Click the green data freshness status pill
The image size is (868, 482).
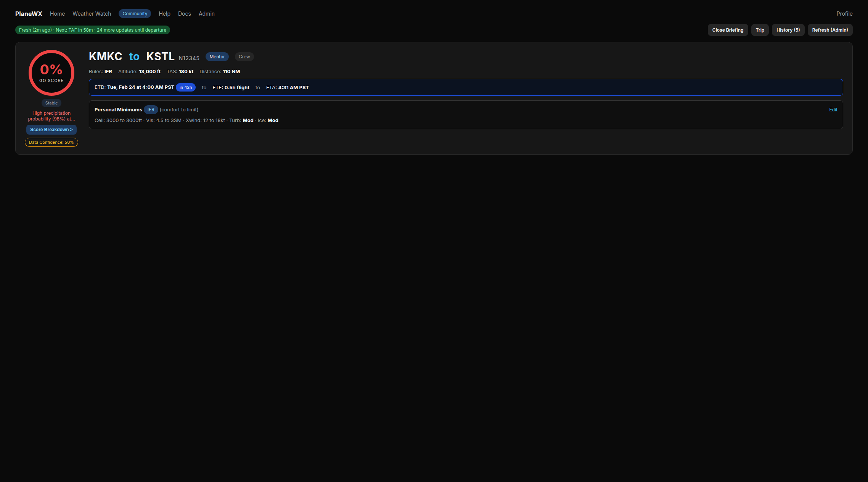click(x=93, y=30)
